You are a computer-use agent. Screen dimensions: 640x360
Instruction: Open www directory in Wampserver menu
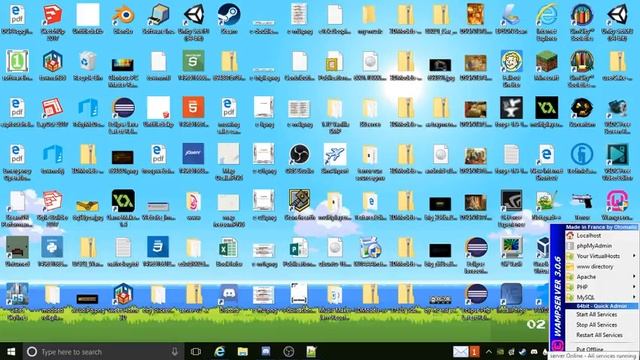pos(595,266)
